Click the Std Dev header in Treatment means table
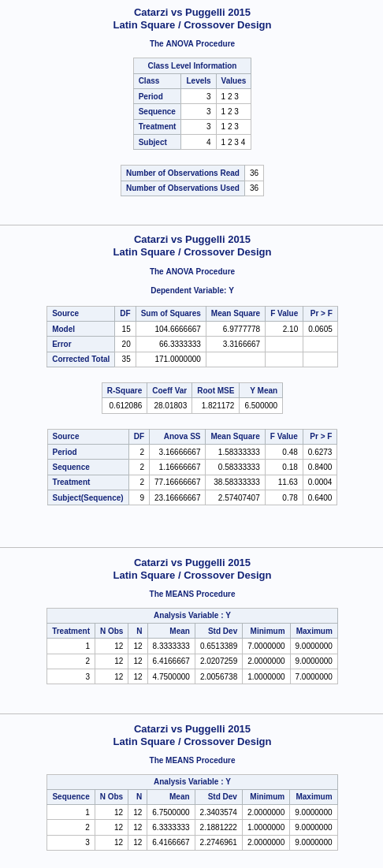The width and height of the screenshot is (383, 868). click(x=218, y=631)
